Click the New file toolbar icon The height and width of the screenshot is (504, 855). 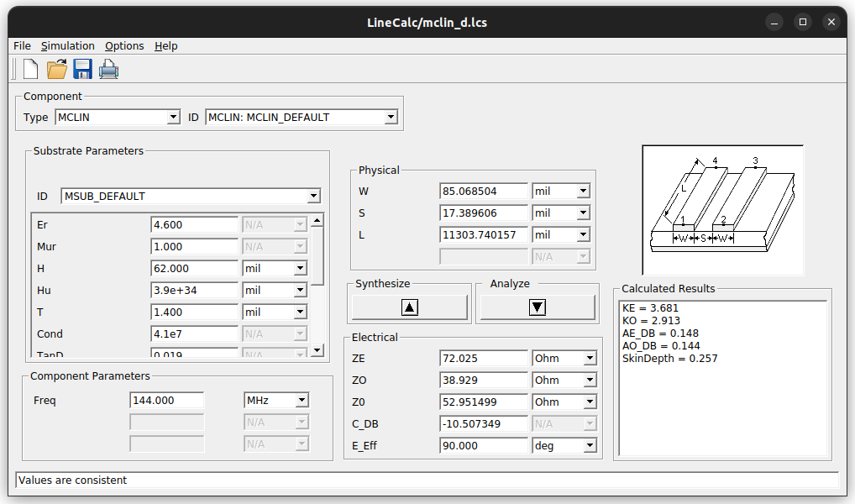coord(30,69)
